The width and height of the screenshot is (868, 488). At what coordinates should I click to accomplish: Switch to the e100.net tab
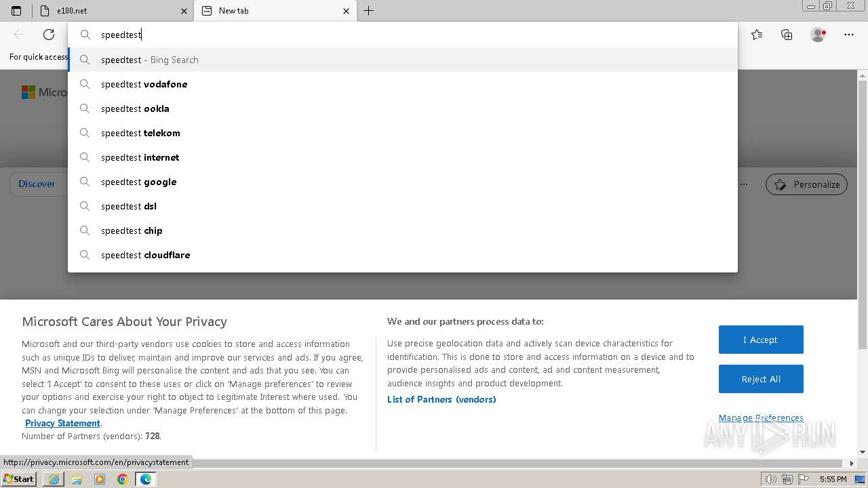pos(113,11)
